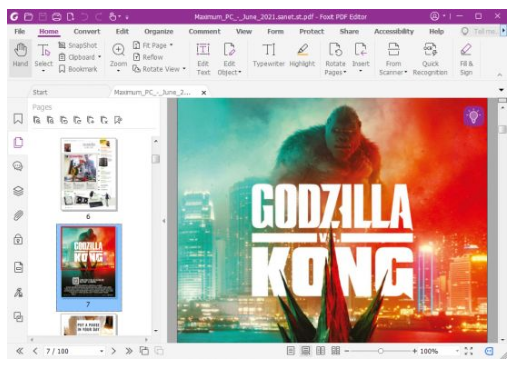Open the Protect ribbon tab
The width and height of the screenshot is (514, 367).
click(x=311, y=31)
